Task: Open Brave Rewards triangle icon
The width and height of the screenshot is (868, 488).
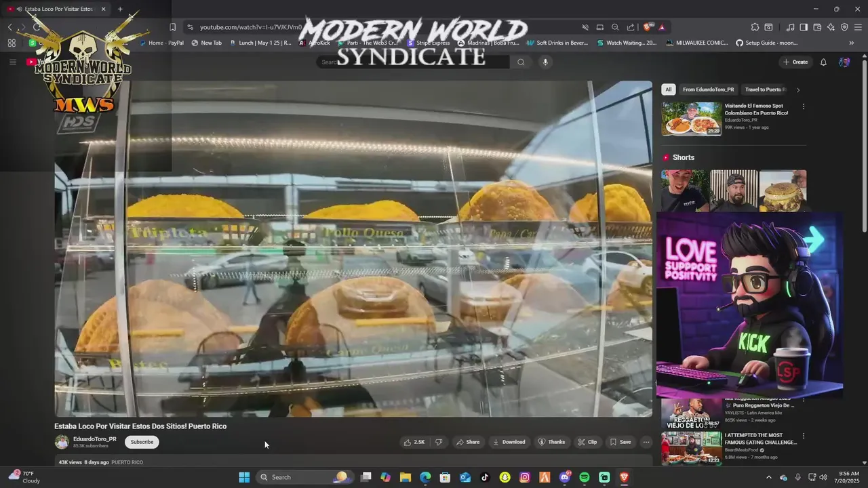Action: pyautogui.click(x=661, y=27)
